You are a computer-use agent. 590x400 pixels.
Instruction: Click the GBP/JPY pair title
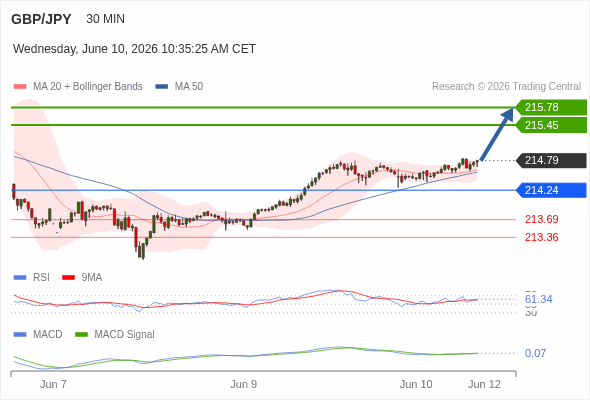[41, 19]
